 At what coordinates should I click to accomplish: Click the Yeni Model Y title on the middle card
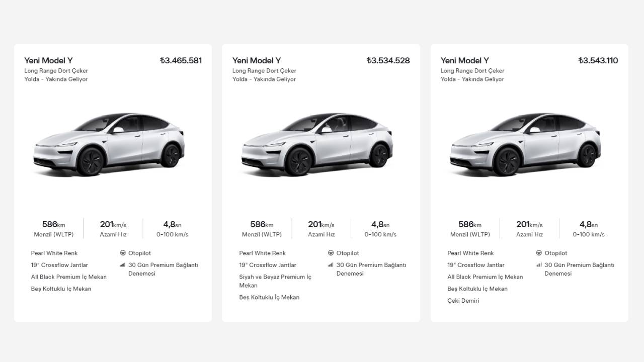pos(257,60)
